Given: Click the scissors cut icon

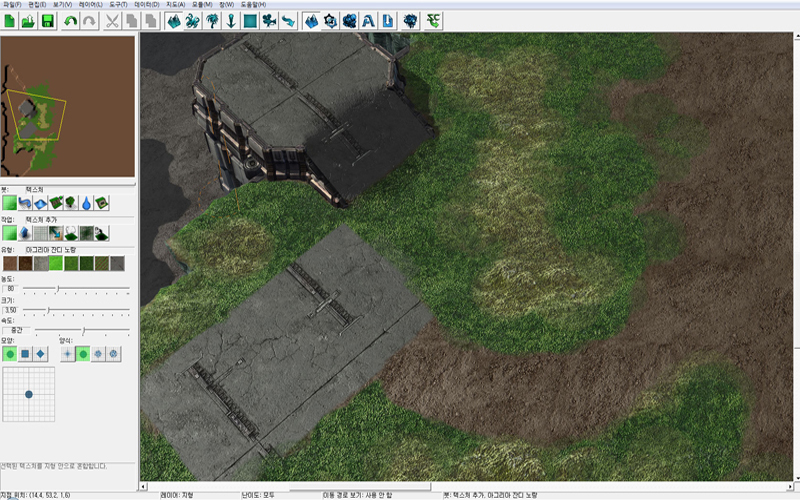Looking at the screenshot, I should pyautogui.click(x=112, y=21).
